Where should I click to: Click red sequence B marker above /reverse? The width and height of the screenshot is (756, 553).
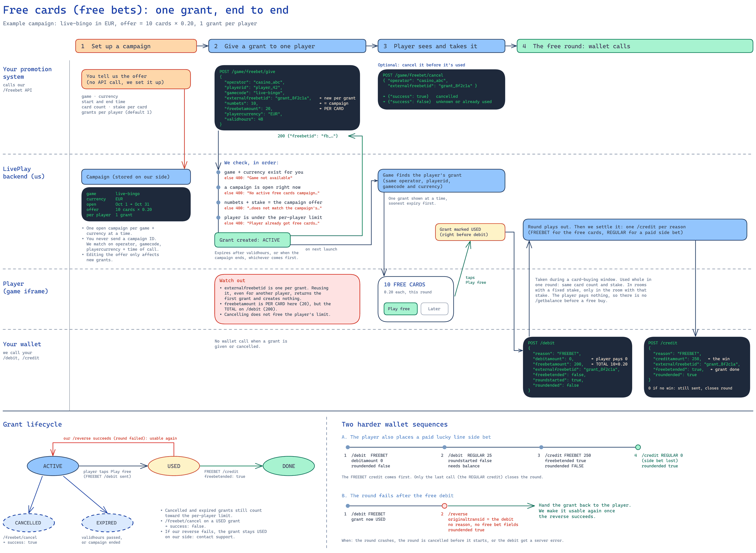click(444, 506)
